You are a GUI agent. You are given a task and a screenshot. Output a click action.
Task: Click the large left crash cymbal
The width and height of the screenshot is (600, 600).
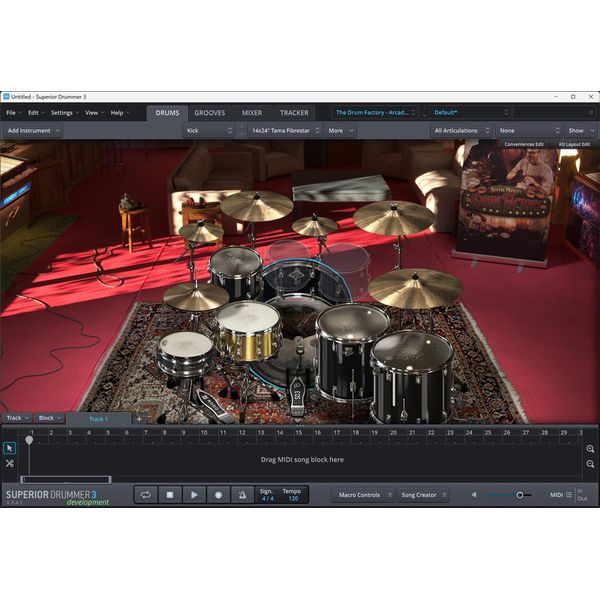click(x=257, y=206)
